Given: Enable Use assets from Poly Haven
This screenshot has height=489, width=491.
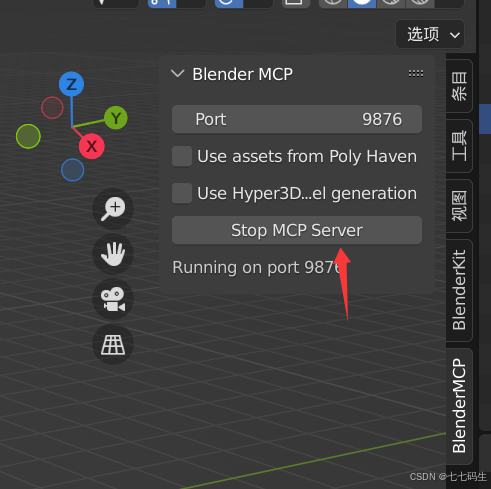Looking at the screenshot, I should tap(182, 156).
